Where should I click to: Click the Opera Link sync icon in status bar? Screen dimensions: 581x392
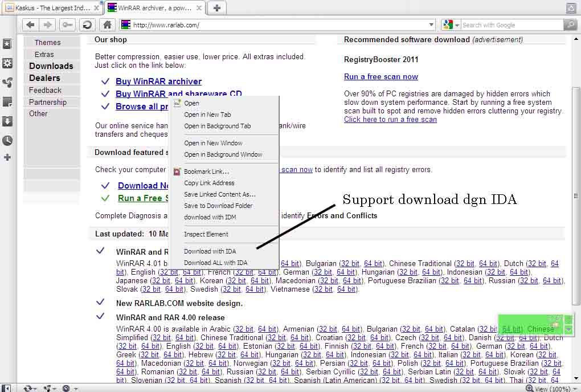[x=27, y=388]
